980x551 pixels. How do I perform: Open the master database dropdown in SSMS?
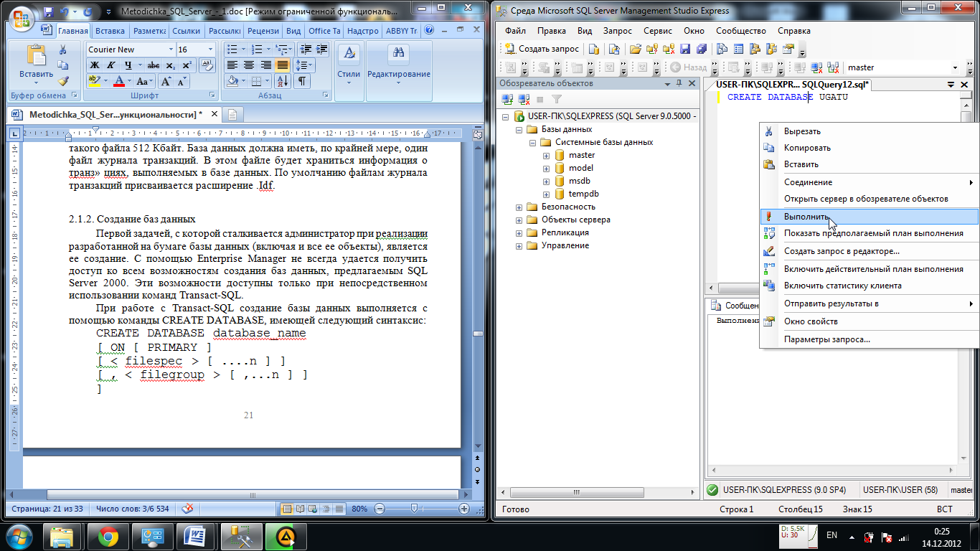[955, 67]
